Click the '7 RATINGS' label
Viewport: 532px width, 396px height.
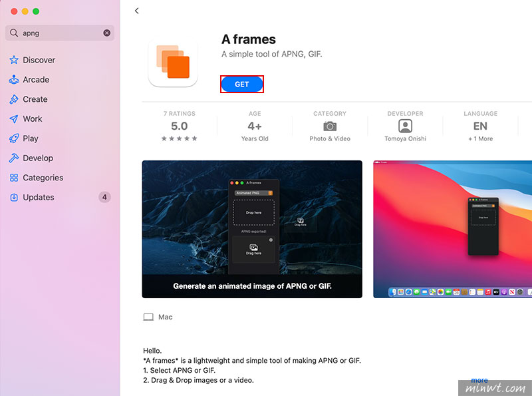click(x=179, y=113)
